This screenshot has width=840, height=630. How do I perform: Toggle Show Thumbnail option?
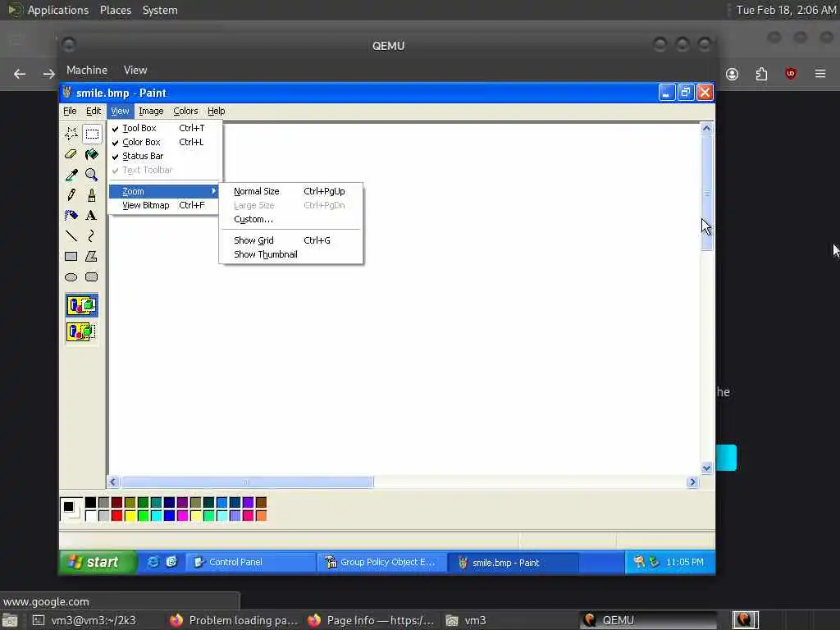click(x=291, y=254)
